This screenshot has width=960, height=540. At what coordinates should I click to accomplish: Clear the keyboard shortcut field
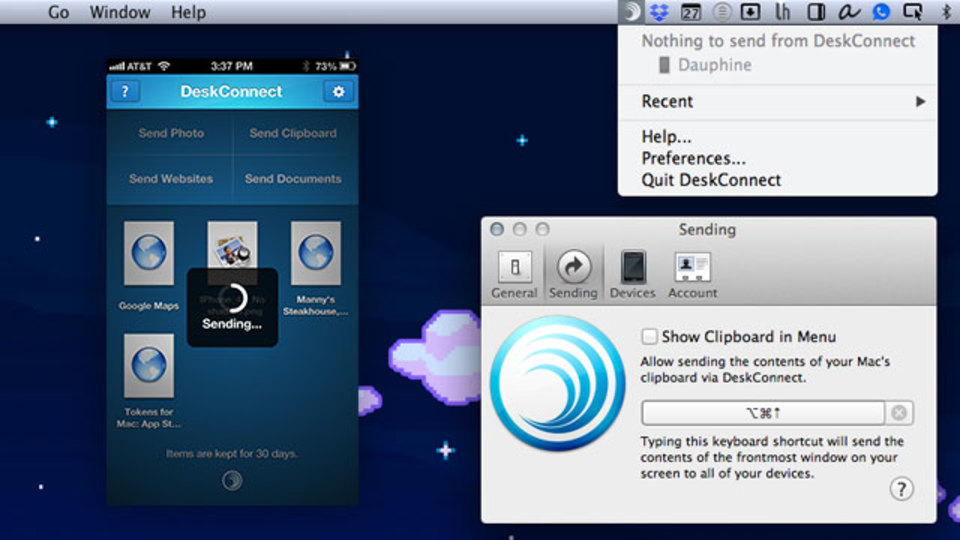[x=899, y=413]
